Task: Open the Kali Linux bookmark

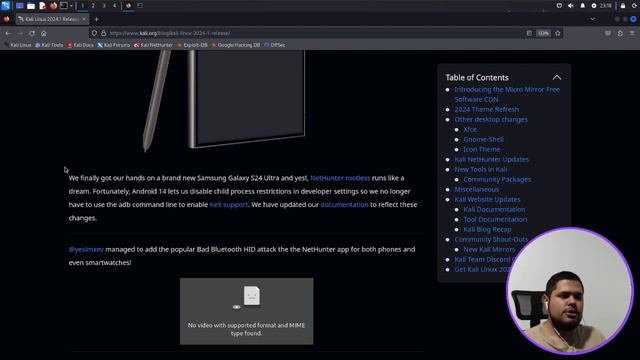Action: [x=18, y=45]
